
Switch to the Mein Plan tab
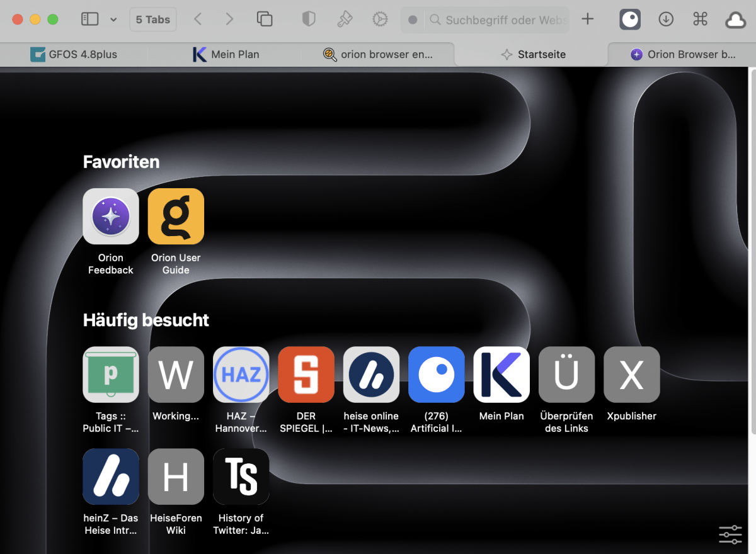pos(227,55)
